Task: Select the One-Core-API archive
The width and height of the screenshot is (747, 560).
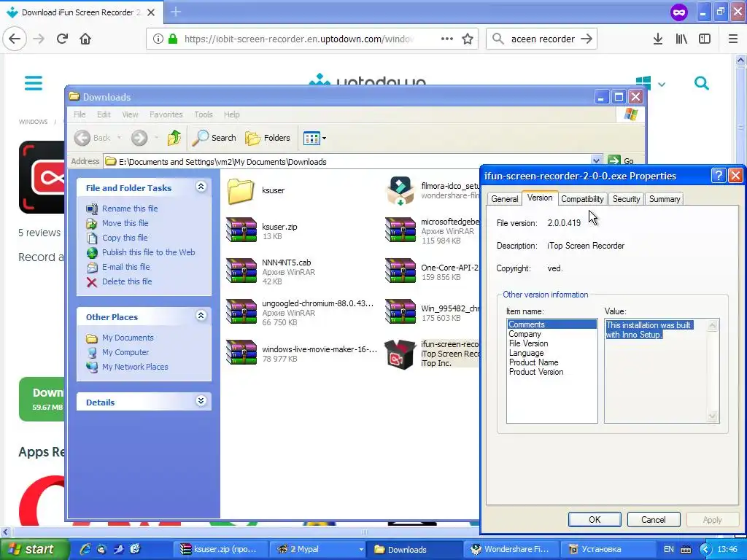Action: click(432, 272)
